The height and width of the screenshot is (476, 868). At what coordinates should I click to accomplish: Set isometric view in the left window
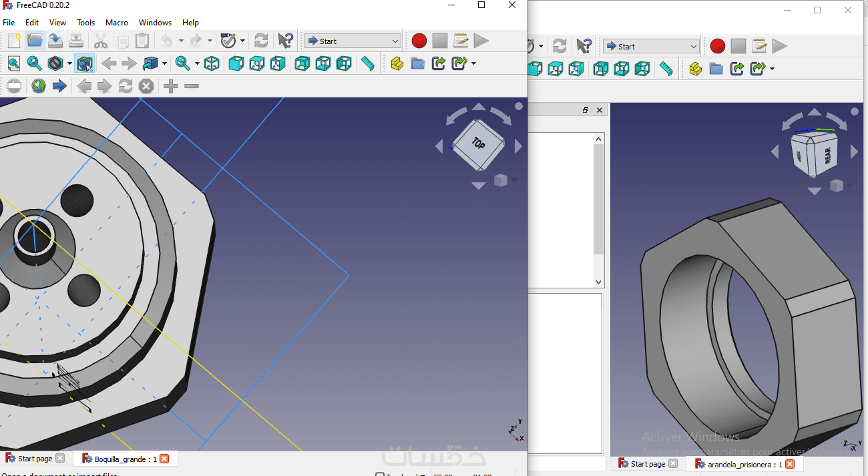click(x=212, y=63)
